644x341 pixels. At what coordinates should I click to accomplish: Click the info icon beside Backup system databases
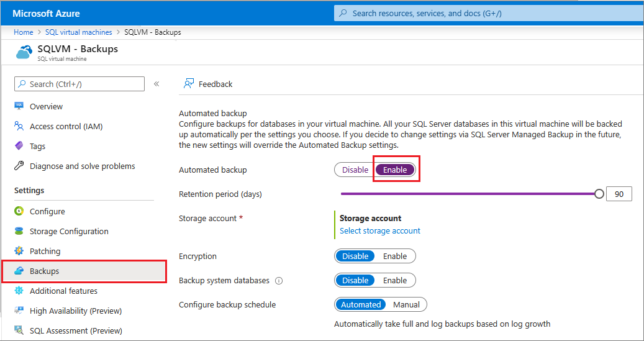279,281
